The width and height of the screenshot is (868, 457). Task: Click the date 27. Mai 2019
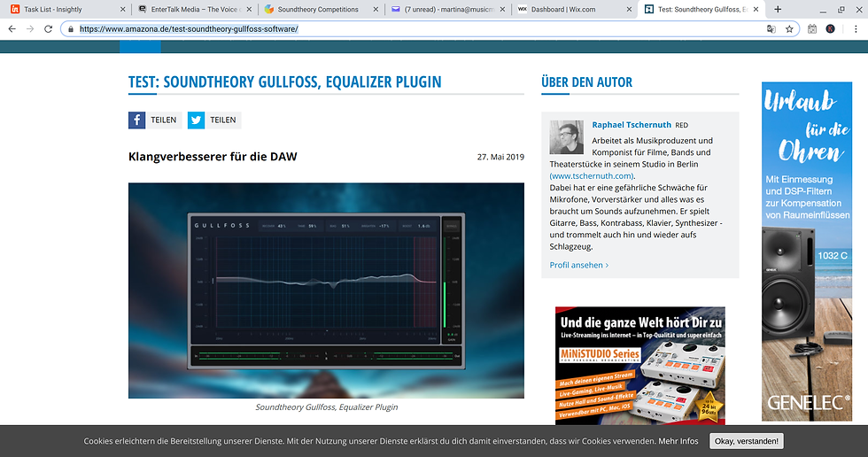pyautogui.click(x=500, y=157)
